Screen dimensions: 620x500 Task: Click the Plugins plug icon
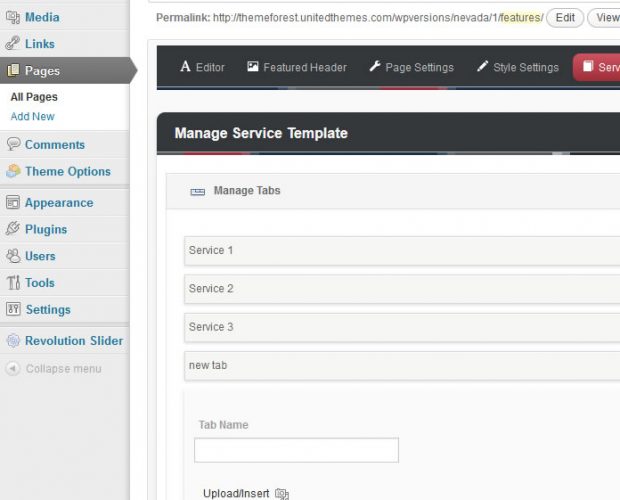coord(13,229)
